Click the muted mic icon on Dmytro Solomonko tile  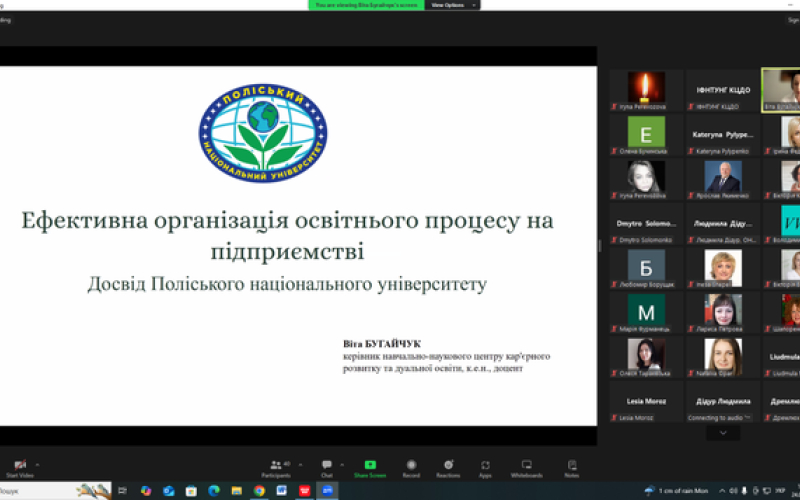(614, 240)
